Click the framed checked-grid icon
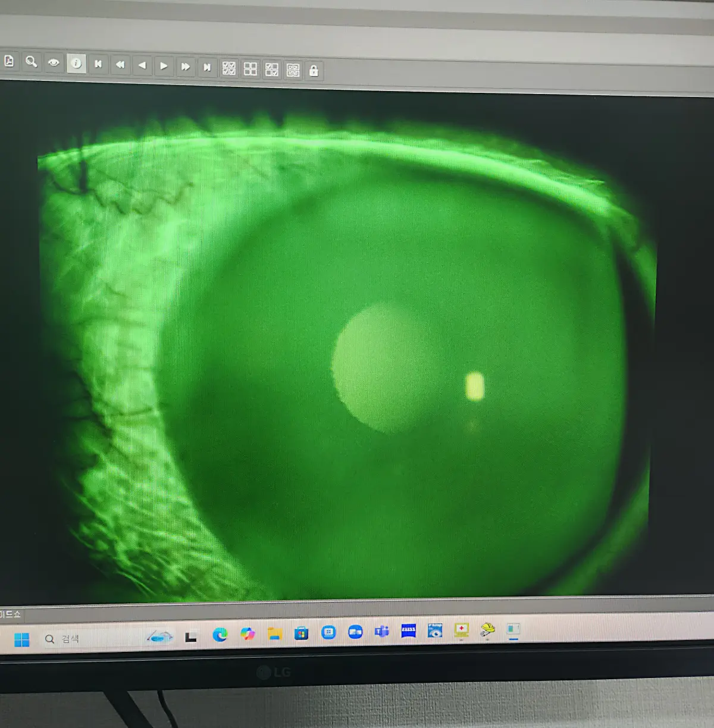 click(x=293, y=70)
